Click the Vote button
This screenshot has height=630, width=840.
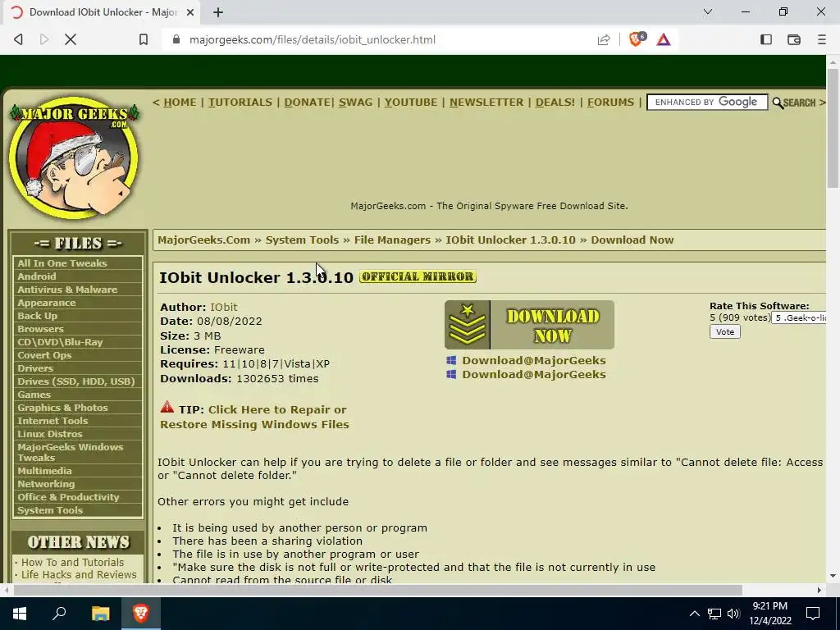(x=725, y=332)
